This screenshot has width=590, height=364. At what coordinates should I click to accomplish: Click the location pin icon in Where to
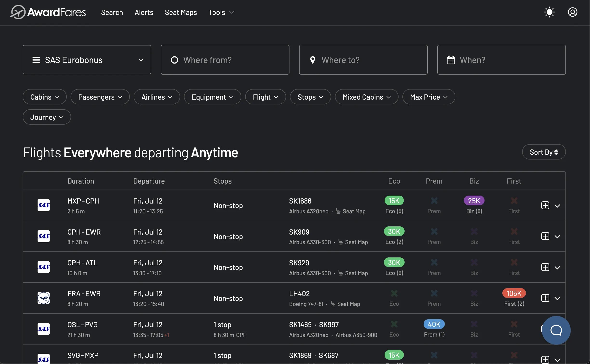coord(313,60)
